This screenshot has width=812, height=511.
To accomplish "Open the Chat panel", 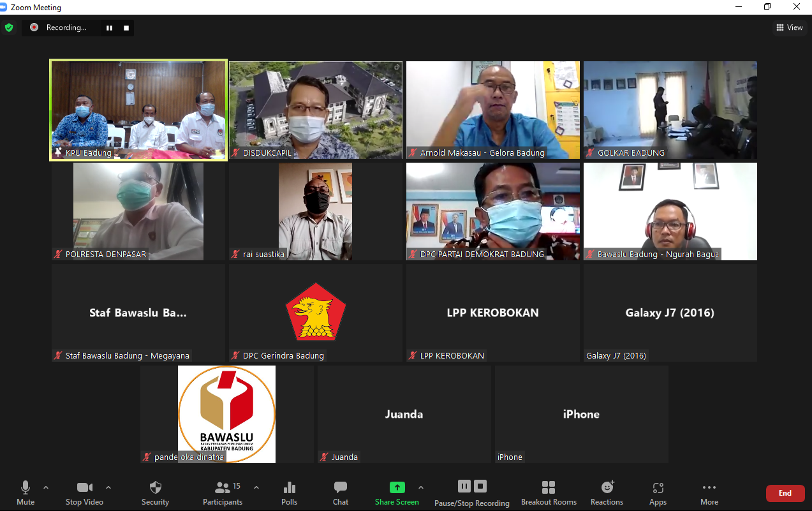I will tap(341, 493).
